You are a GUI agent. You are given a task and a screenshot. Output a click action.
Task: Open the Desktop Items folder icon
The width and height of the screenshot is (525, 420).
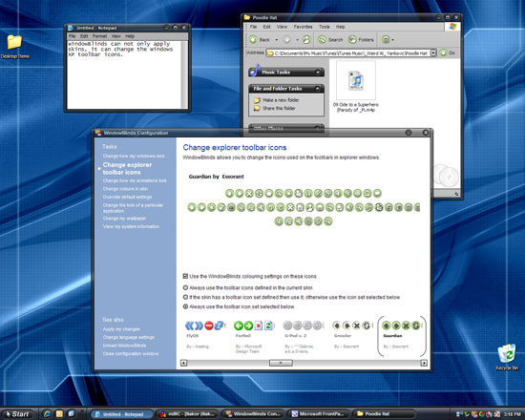click(14, 47)
